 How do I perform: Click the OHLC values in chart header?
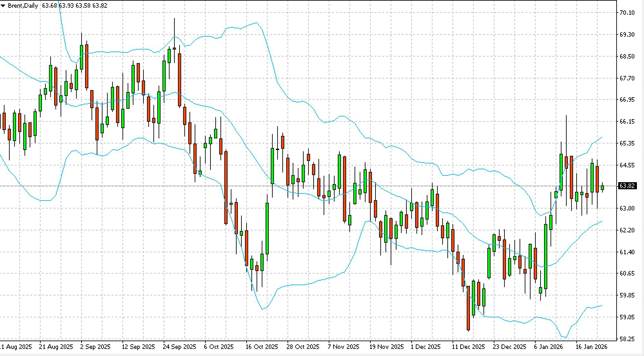(x=75, y=5)
